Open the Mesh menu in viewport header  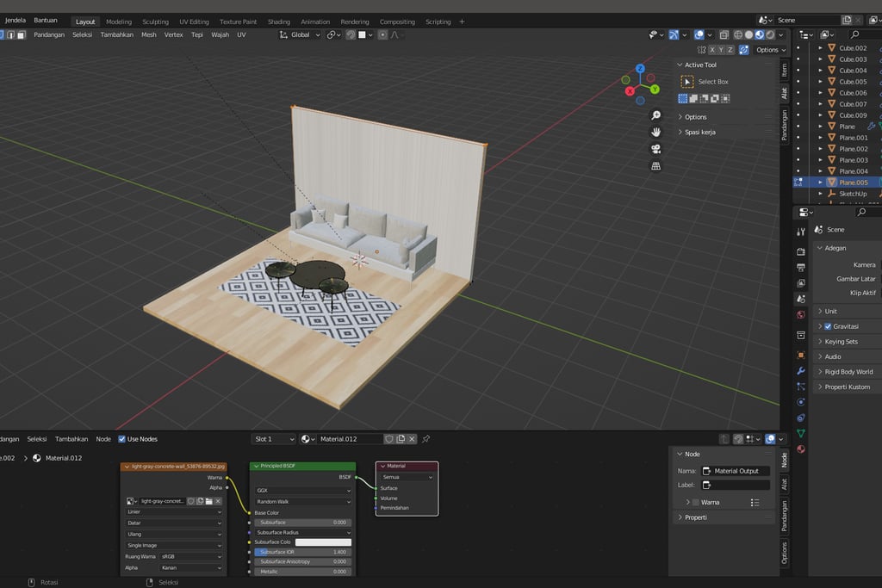(x=148, y=34)
